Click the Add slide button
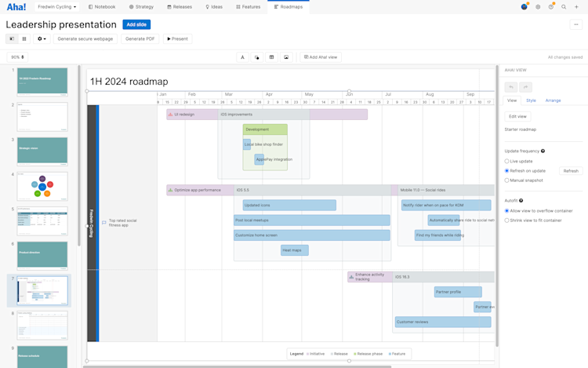This screenshot has height=368, width=588. tap(136, 24)
